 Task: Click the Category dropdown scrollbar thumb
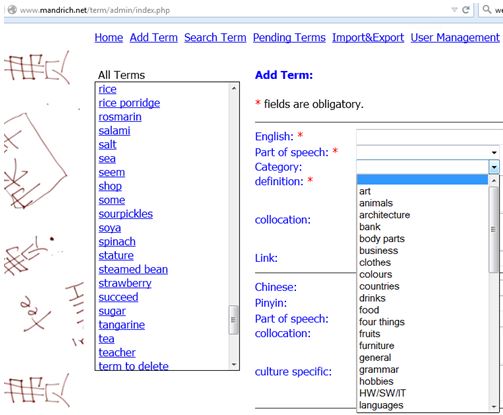(x=494, y=230)
